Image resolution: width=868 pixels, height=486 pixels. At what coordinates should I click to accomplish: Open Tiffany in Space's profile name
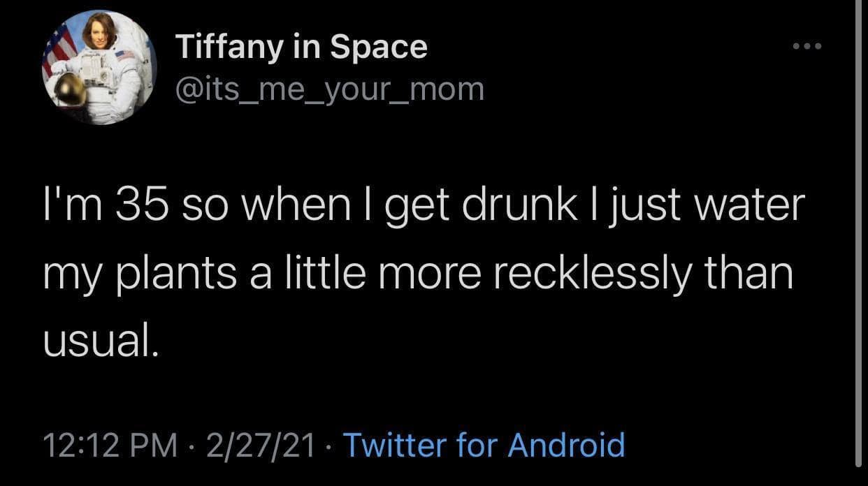301,47
